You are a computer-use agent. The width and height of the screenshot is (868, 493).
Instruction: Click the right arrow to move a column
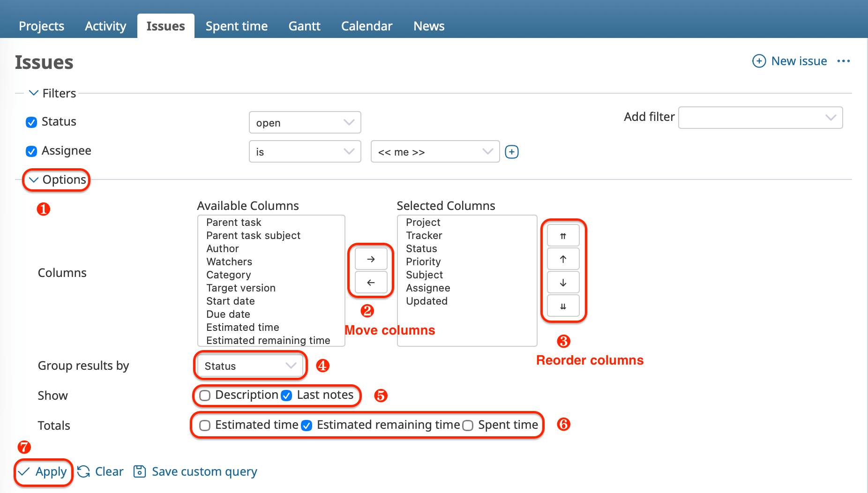(x=370, y=258)
